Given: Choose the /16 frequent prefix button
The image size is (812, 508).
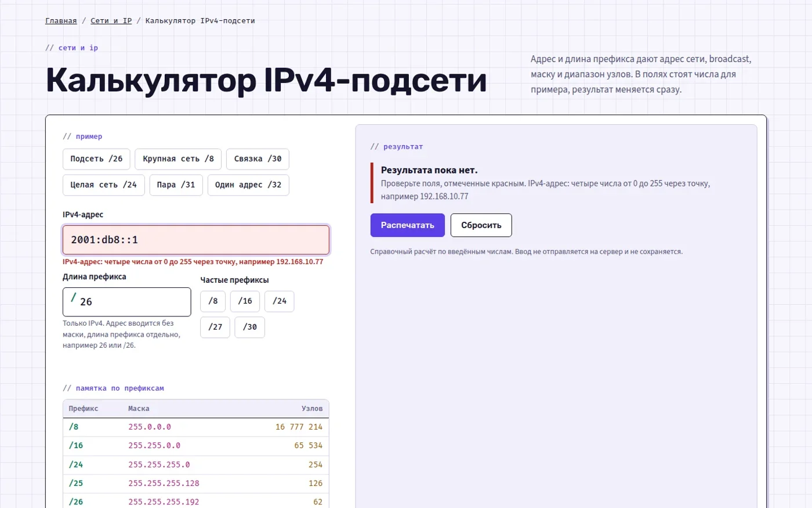Looking at the screenshot, I should pyautogui.click(x=245, y=301).
